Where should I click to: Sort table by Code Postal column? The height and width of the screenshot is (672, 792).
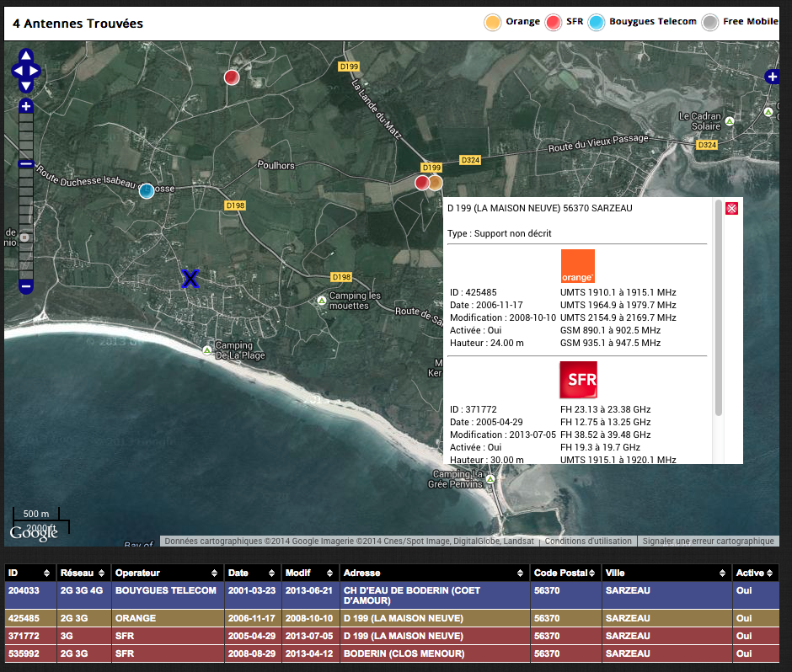click(565, 573)
